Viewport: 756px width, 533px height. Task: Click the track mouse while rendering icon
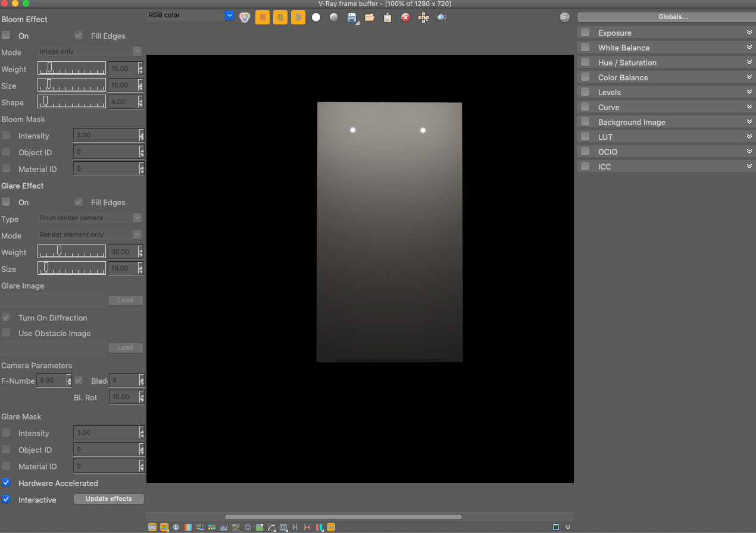[x=423, y=17]
